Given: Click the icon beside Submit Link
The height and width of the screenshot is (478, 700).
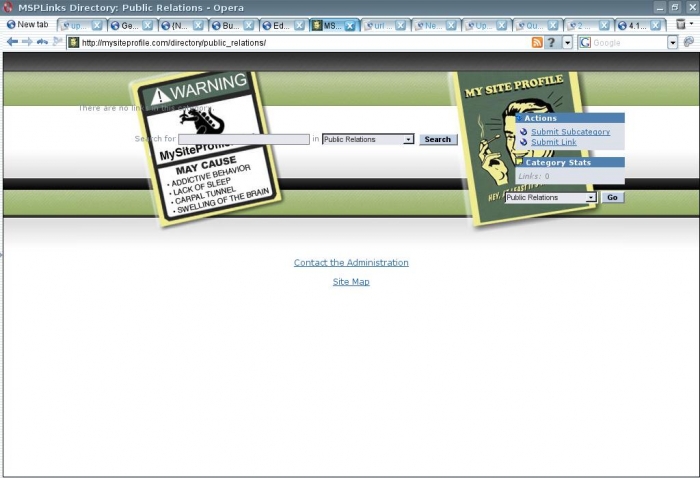Looking at the screenshot, I should point(523,142).
